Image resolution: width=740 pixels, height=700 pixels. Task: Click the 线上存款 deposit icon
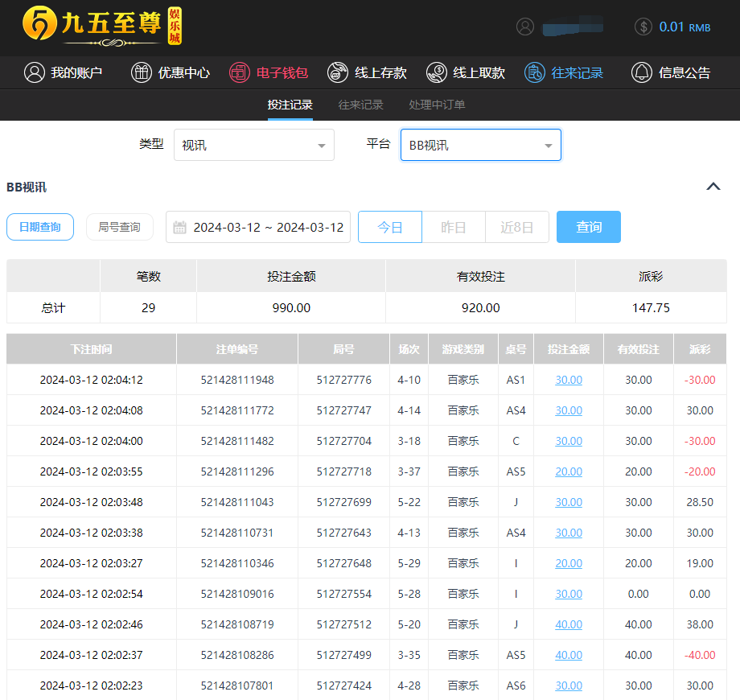click(x=338, y=72)
